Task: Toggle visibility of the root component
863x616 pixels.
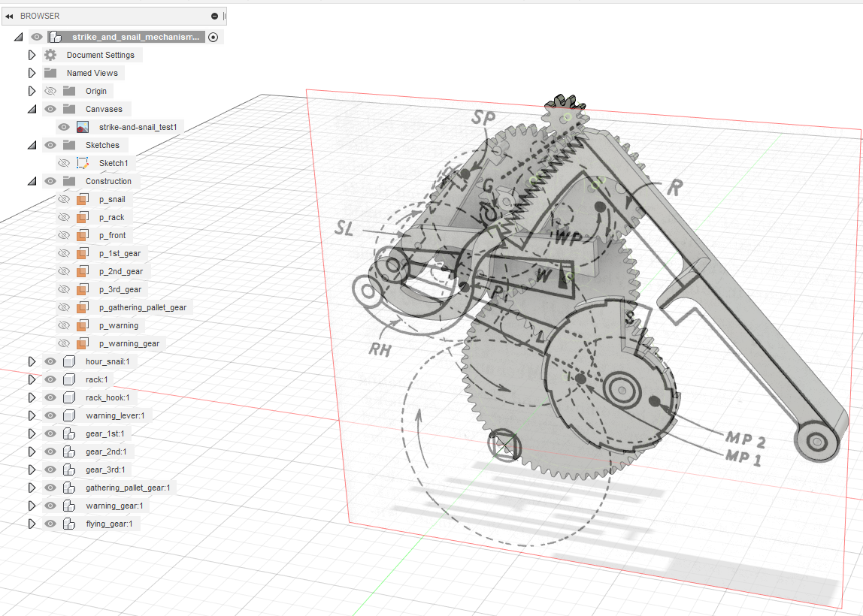Action: pos(36,37)
